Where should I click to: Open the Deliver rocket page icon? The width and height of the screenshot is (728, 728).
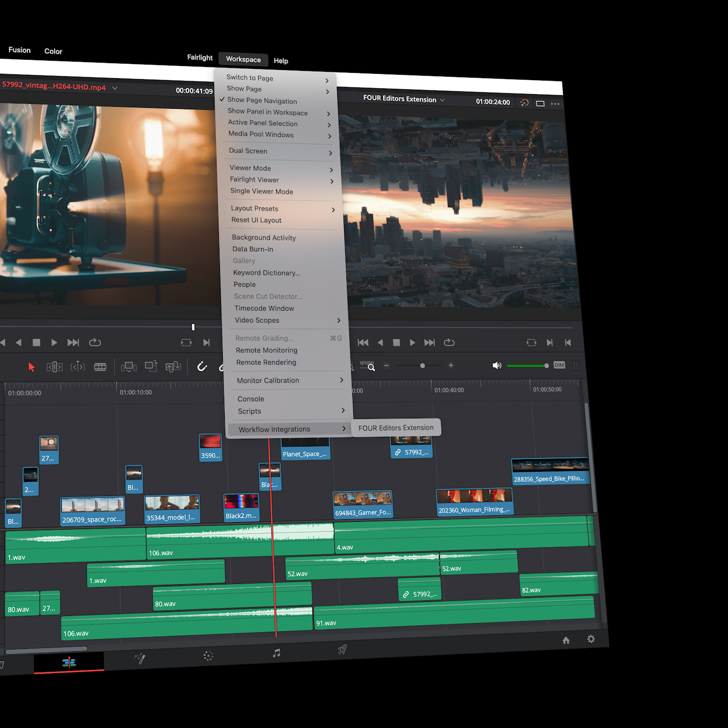[342, 650]
